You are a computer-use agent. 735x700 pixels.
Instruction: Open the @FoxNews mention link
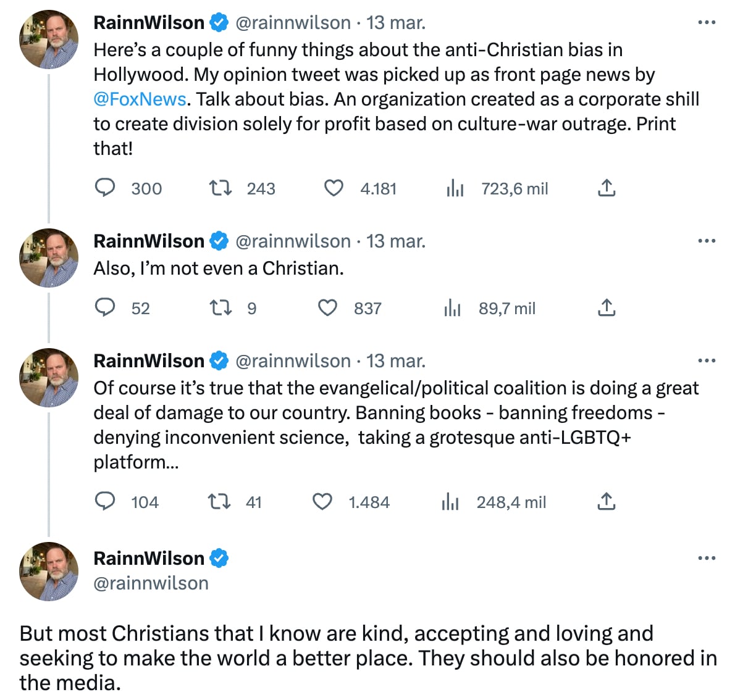tap(140, 99)
